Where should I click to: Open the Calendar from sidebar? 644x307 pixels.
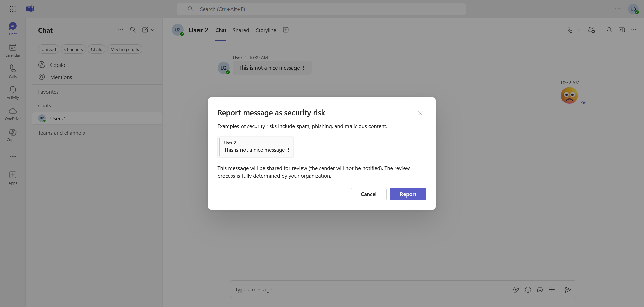click(x=13, y=50)
